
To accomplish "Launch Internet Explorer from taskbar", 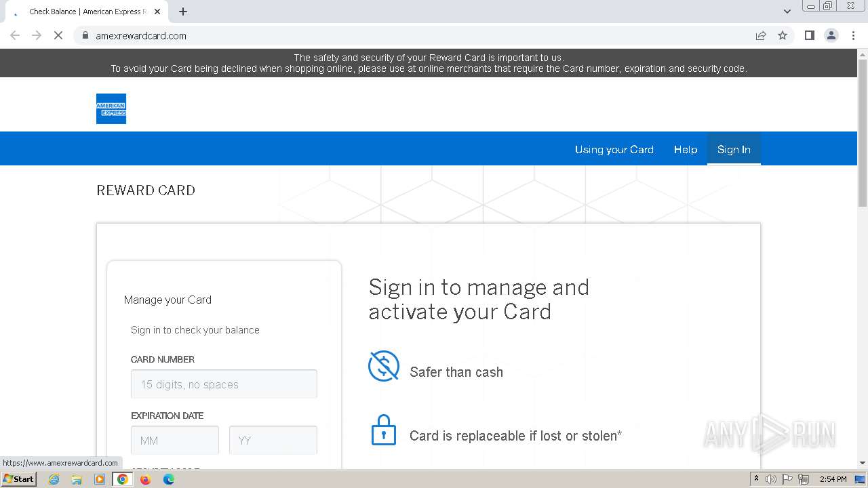I will point(54,479).
